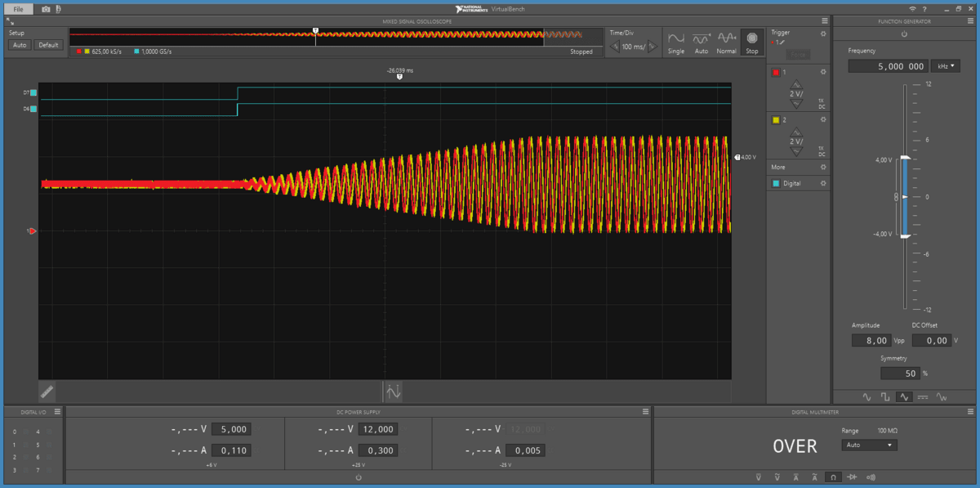Click the cursors ruler icon below graph

47,391
